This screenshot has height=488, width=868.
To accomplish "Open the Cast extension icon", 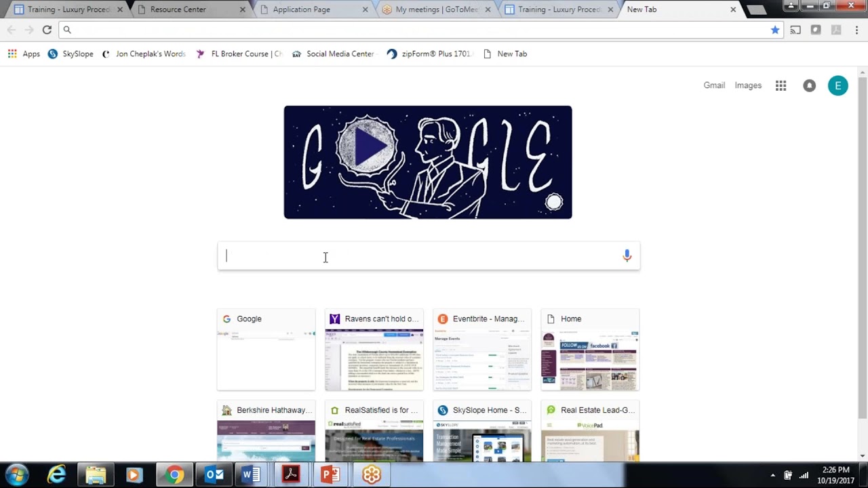I will pyautogui.click(x=795, y=30).
